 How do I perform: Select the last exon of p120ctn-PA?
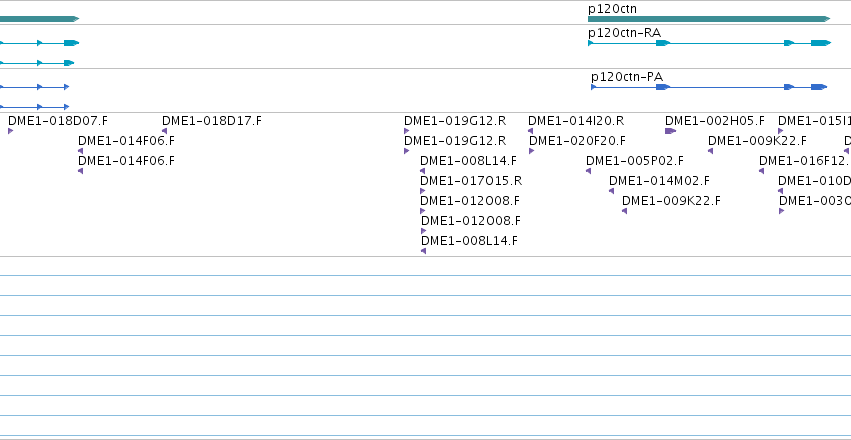819,87
